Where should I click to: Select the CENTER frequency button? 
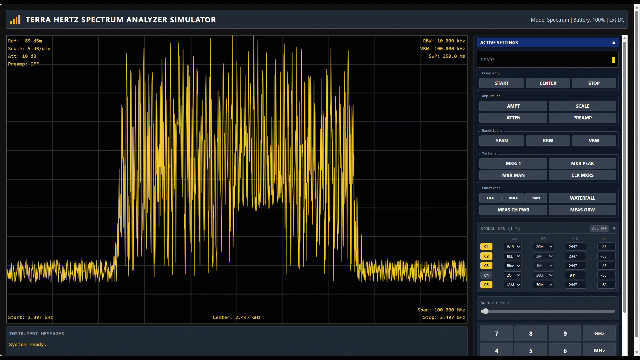click(548, 83)
